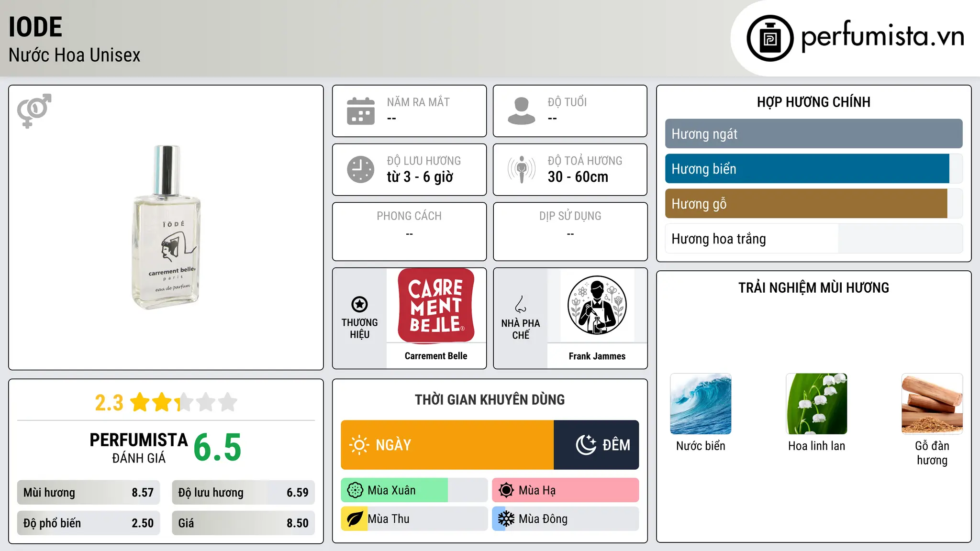The width and height of the screenshot is (980, 551).
Task: Click the NĂM RA MẮT label
Action: pos(418,102)
